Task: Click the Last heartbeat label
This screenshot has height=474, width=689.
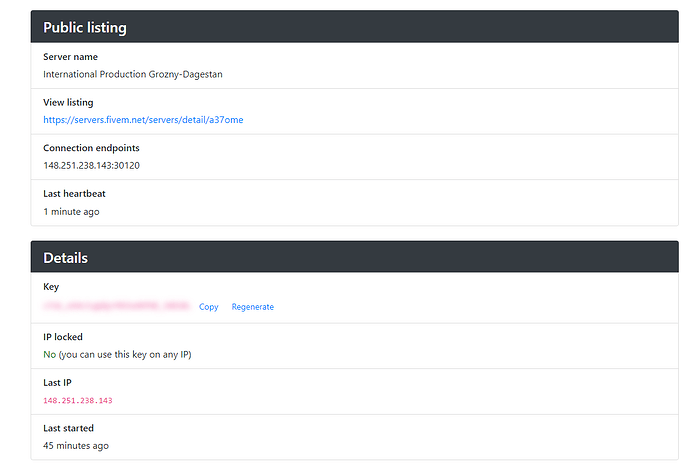Action: 75,194
